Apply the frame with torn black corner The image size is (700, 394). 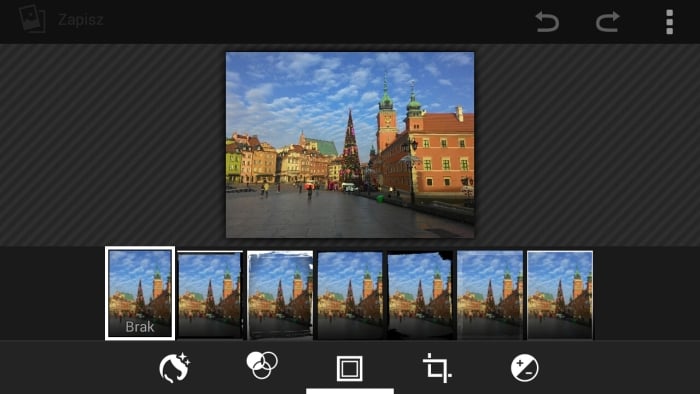[x=420, y=294]
